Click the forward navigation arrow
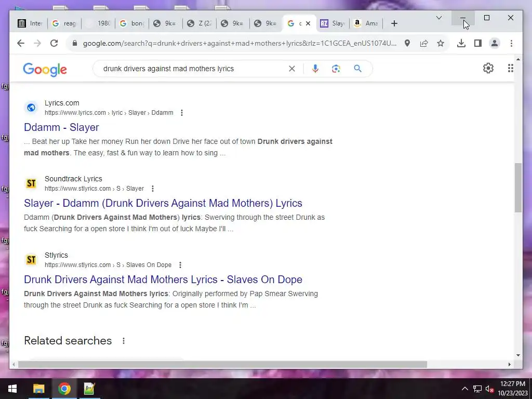532x399 pixels. click(37, 43)
